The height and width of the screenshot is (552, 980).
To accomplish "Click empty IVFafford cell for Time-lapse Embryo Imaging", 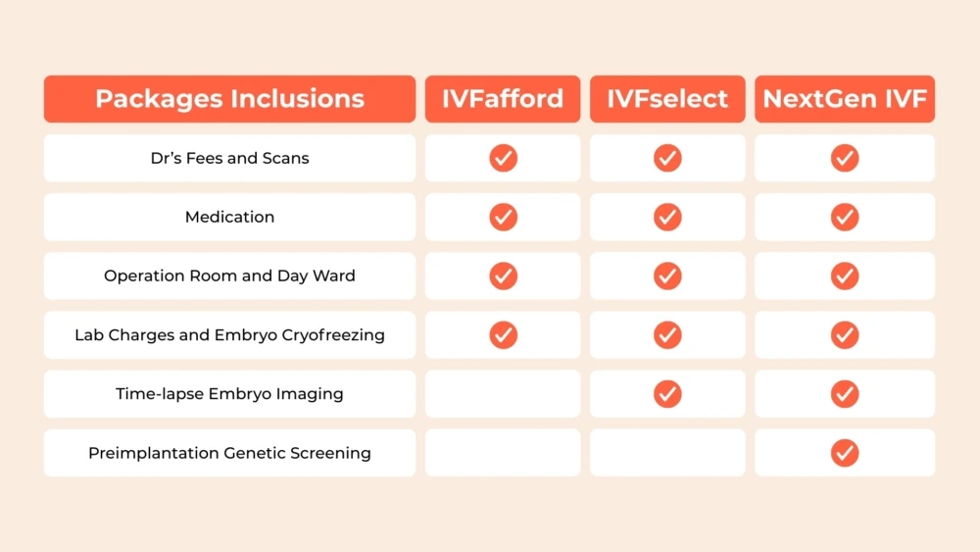I will (x=503, y=394).
